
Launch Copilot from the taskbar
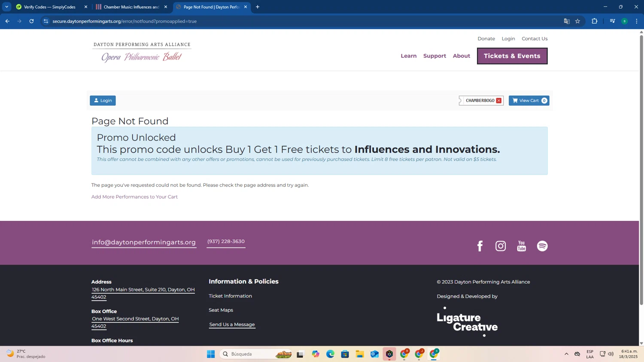tap(316, 354)
